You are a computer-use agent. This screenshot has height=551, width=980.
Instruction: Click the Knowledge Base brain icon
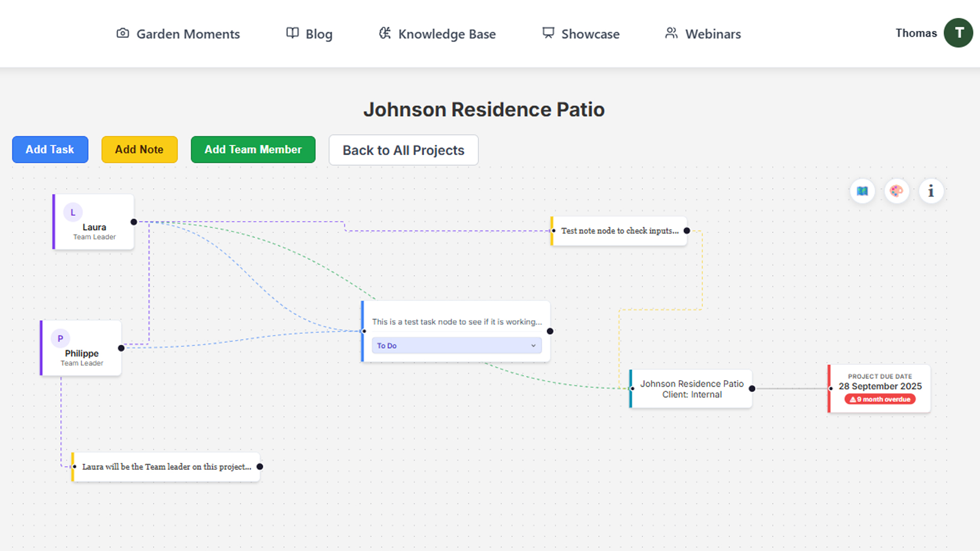(x=385, y=33)
